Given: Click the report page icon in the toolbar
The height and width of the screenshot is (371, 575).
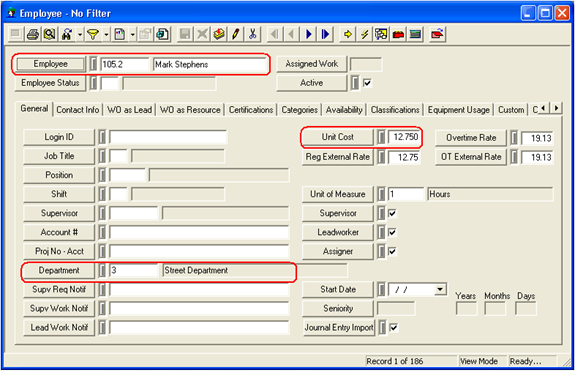Looking at the screenshot, I should (120, 34).
